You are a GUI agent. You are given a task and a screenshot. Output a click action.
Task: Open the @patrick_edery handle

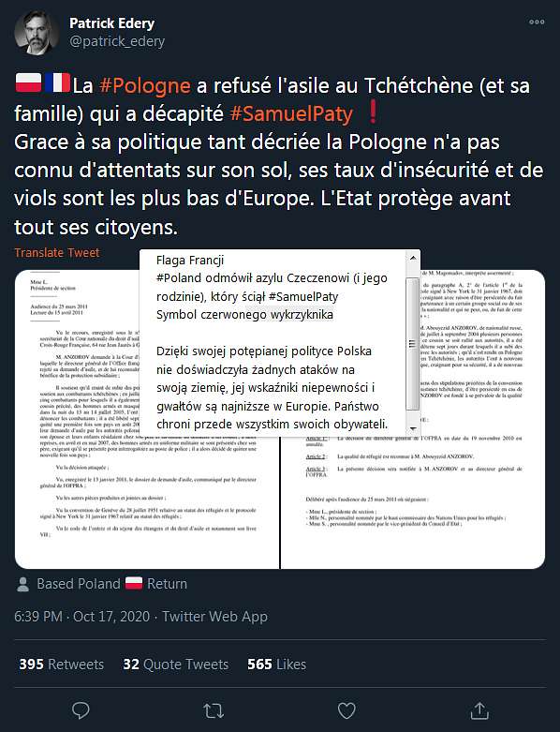[x=117, y=41]
